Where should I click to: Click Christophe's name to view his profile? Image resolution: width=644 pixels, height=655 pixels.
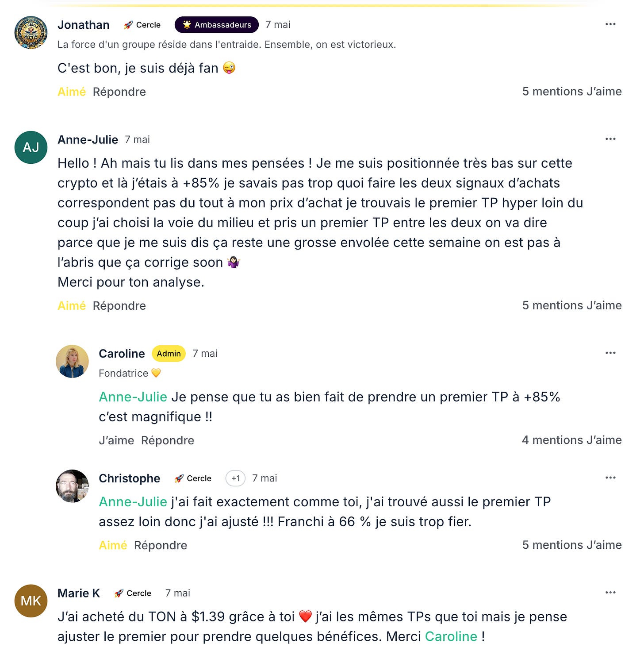click(129, 478)
